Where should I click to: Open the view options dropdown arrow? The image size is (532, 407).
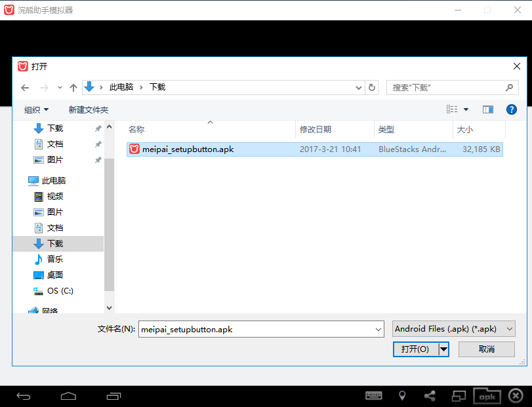click(466, 109)
